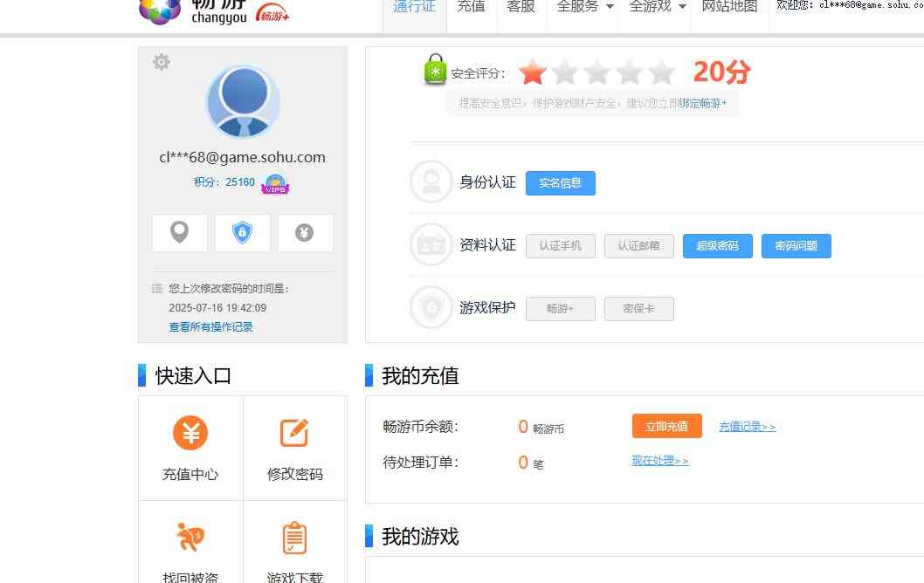This screenshot has width=924, height=583.
Task: Open the 充值记录>> link
Action: [x=748, y=427]
